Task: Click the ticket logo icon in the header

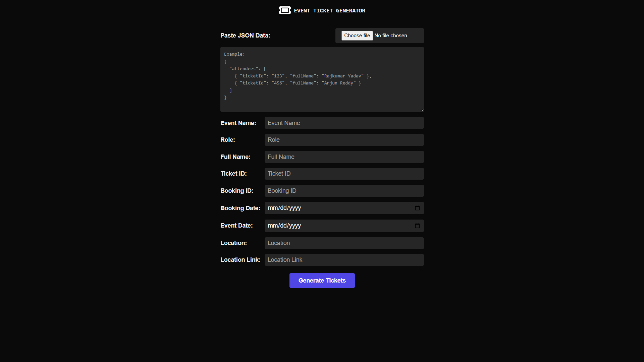Action: 285,10
